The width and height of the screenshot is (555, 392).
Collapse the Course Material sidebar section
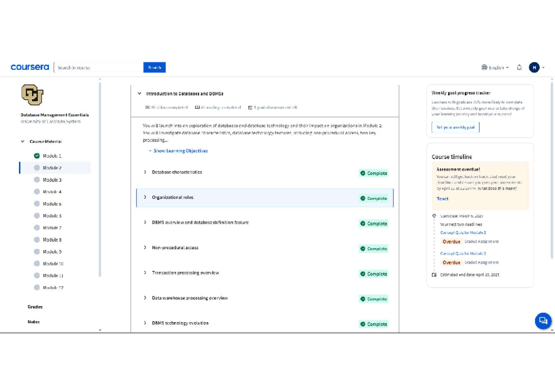tap(23, 141)
